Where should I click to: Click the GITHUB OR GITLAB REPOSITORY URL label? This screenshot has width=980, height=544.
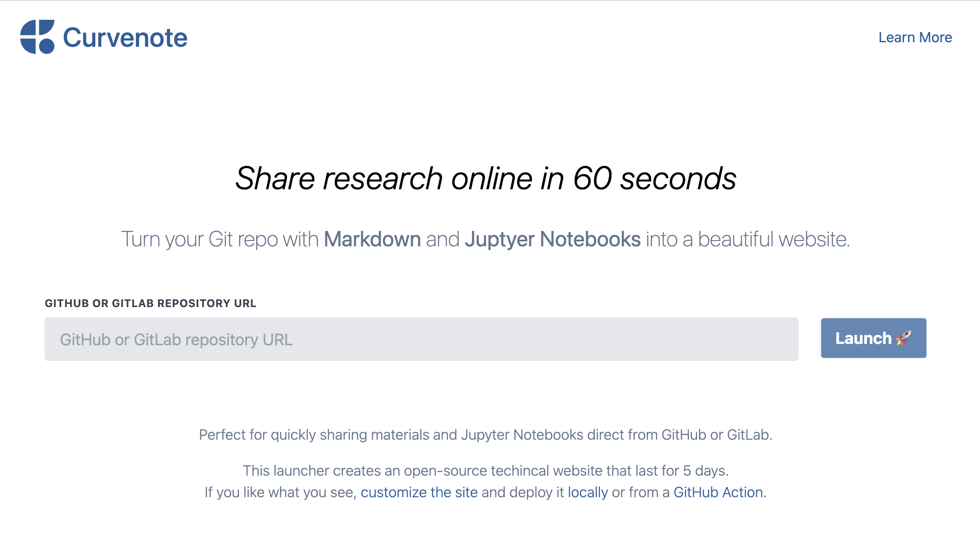coord(150,303)
